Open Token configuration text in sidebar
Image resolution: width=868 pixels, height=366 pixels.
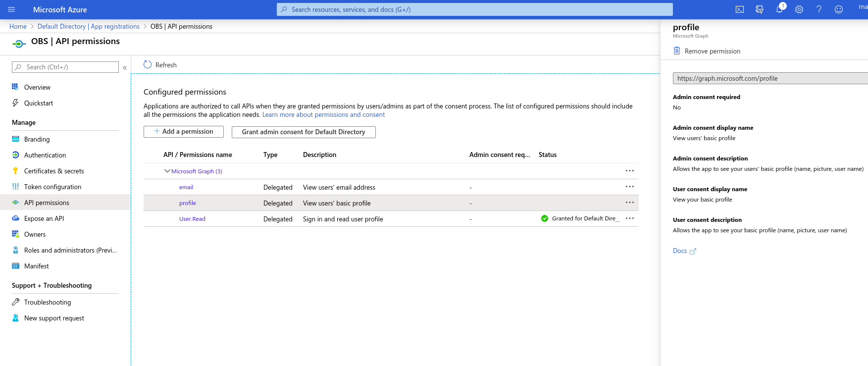click(52, 187)
